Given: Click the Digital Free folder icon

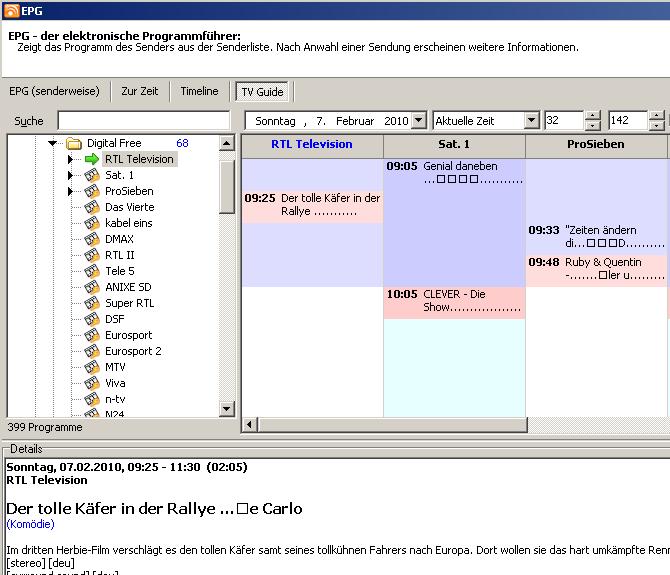Looking at the screenshot, I should pos(74,143).
